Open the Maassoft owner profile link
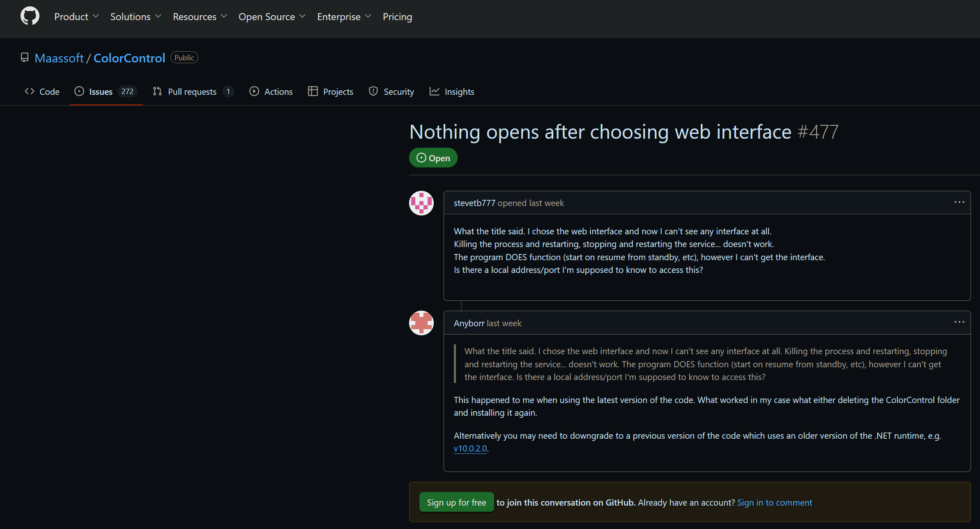The image size is (980, 529). 59,58
